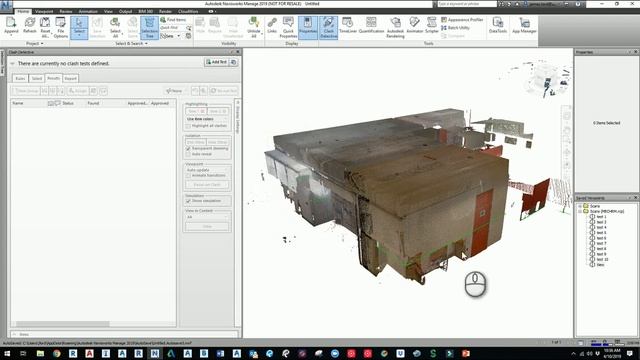Click the New Group button
Screen dimensions: 640x360
[27, 91]
